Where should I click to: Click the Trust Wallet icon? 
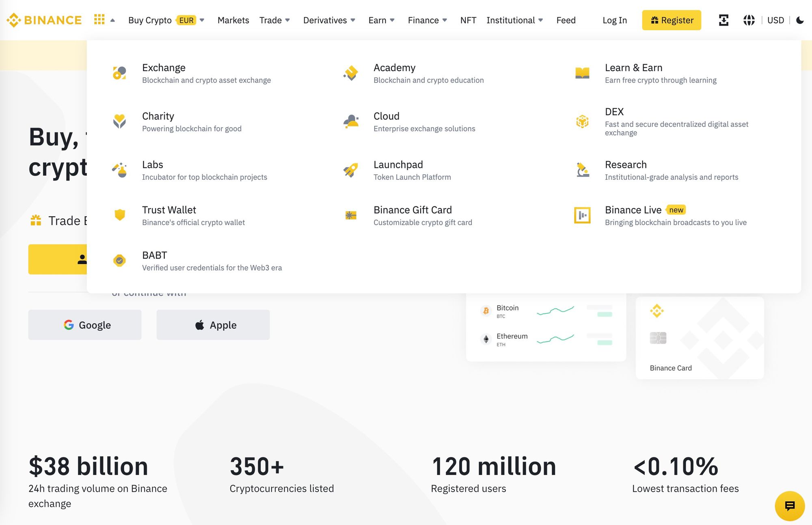[x=119, y=215]
